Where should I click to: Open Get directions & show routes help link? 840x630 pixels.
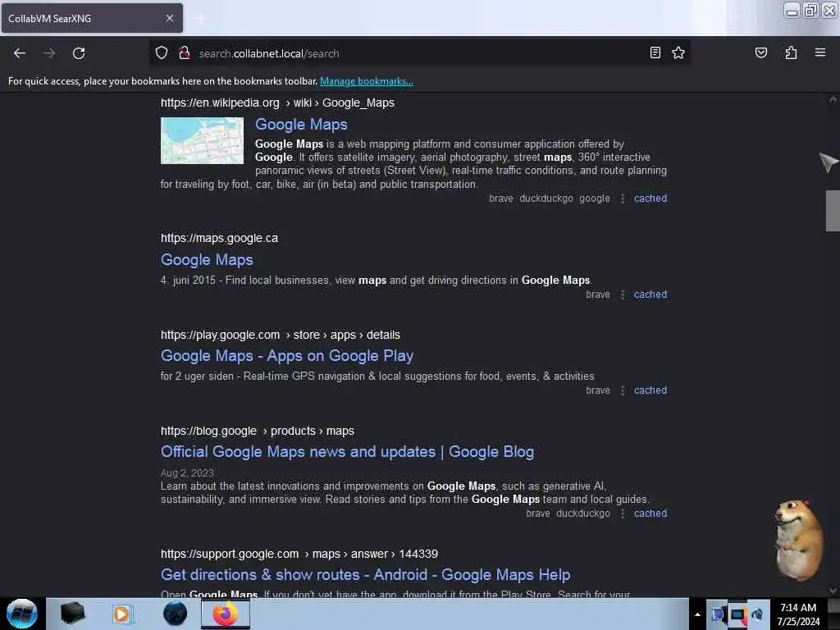[365, 575]
